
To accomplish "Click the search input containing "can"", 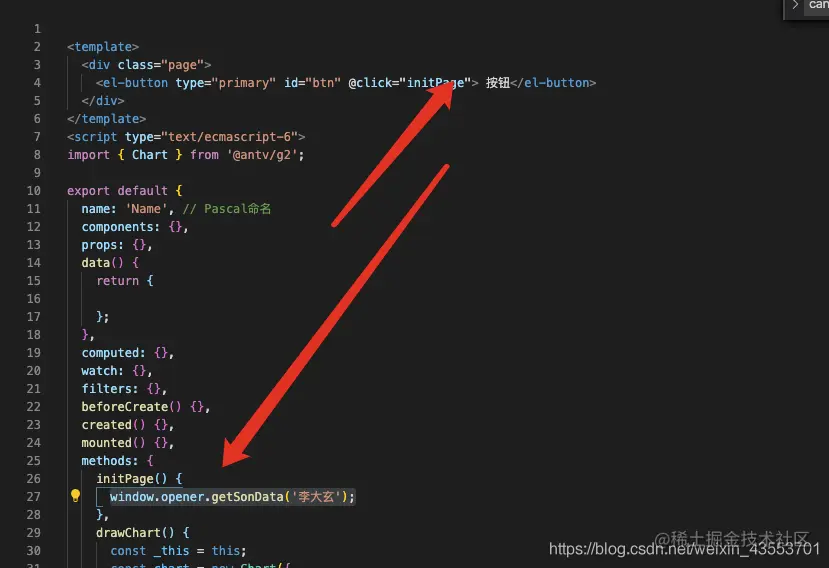I will click(817, 5).
